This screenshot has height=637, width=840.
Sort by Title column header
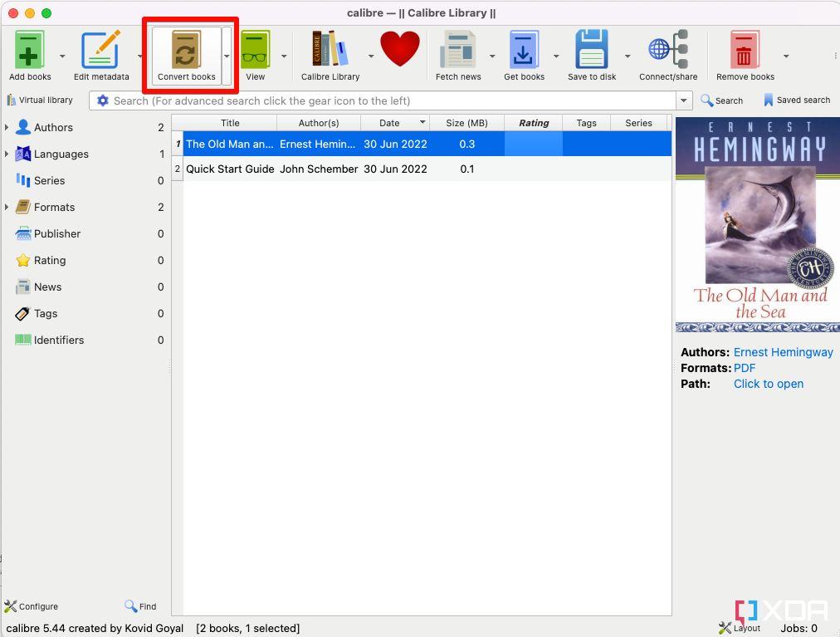pyautogui.click(x=230, y=123)
